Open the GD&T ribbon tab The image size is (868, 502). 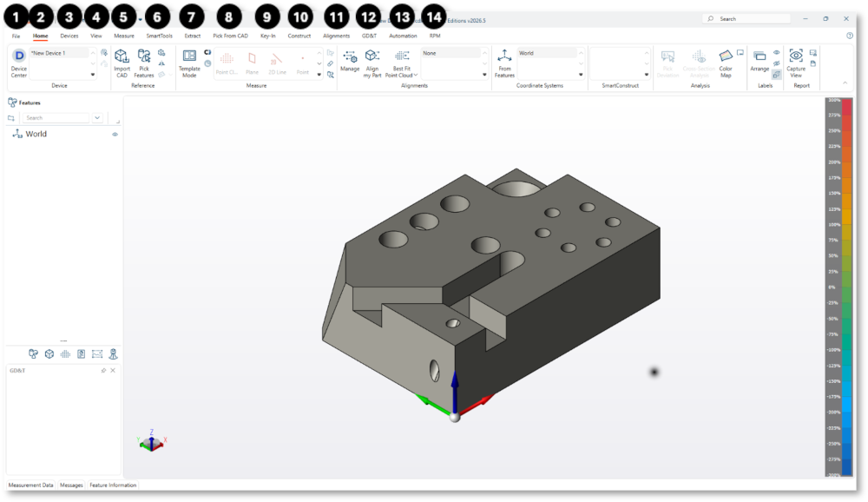click(x=369, y=36)
